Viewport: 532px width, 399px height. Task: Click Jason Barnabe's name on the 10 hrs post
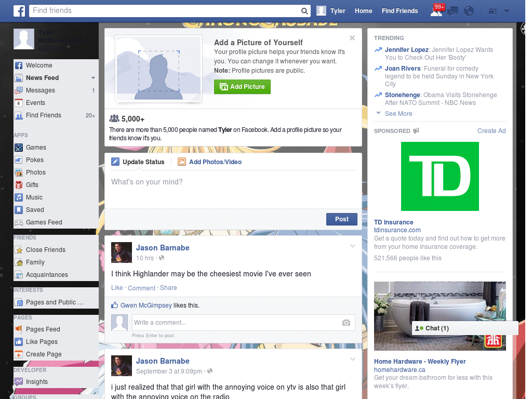(x=163, y=248)
